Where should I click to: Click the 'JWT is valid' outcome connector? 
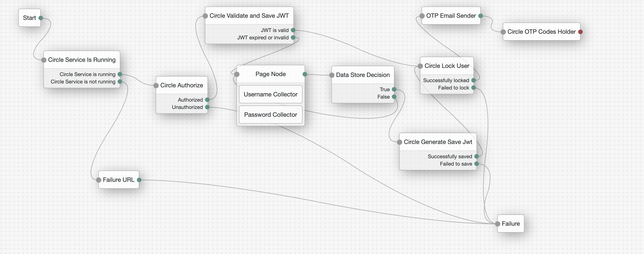click(x=293, y=30)
